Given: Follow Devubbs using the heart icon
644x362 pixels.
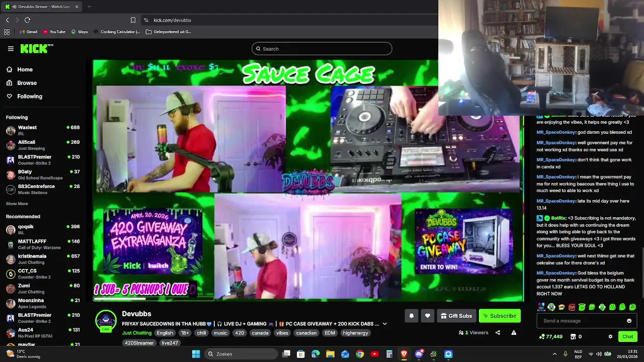Looking at the screenshot, I should (x=428, y=316).
